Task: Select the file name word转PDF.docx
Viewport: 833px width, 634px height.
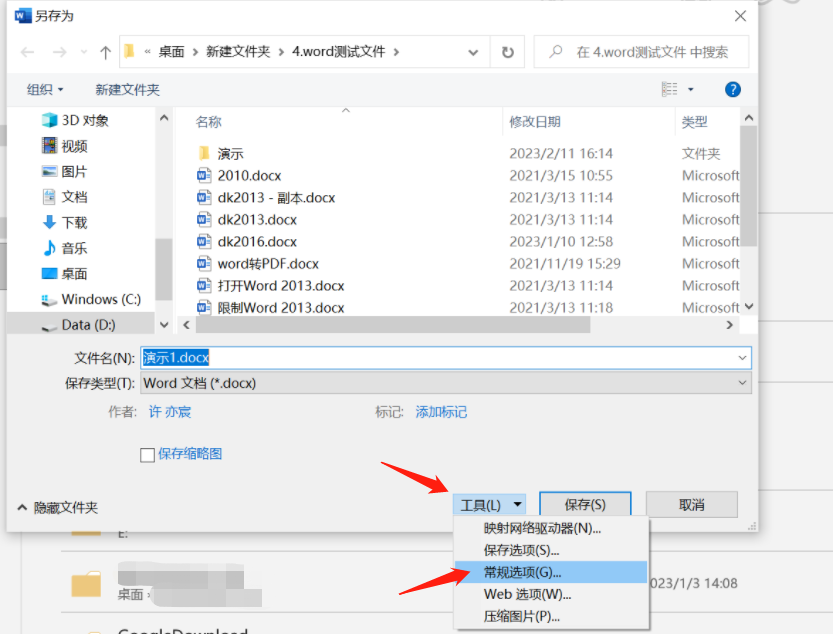Action: 268,264
